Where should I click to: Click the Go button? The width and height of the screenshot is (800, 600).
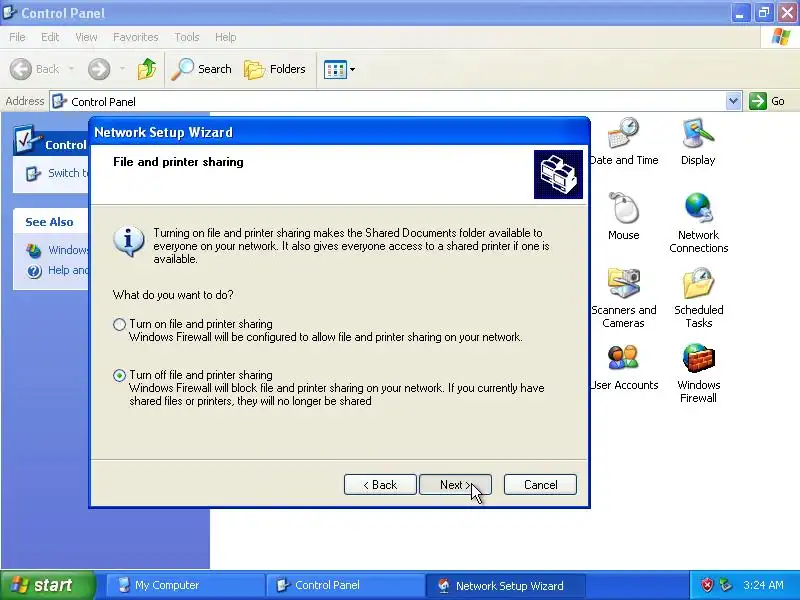coord(767,101)
